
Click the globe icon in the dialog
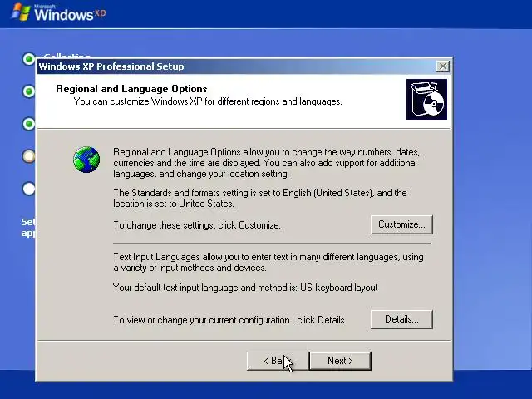(86, 160)
